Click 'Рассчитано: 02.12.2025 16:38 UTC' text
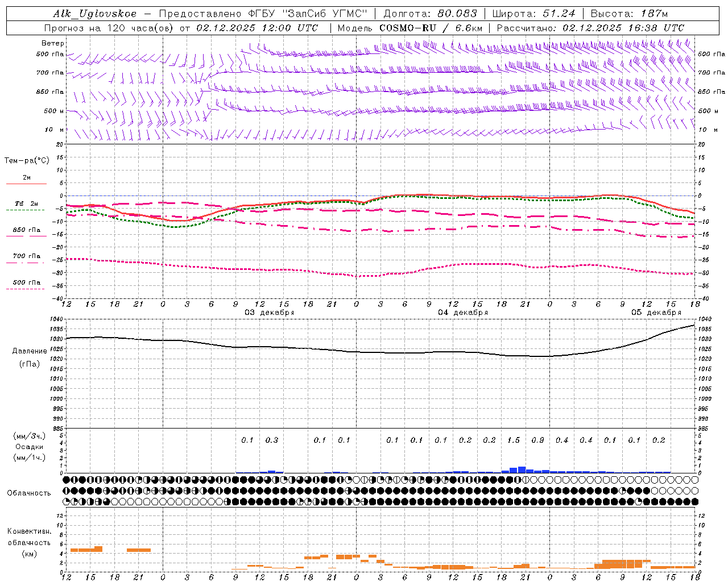This screenshot has height=582, width=728. (x=590, y=28)
